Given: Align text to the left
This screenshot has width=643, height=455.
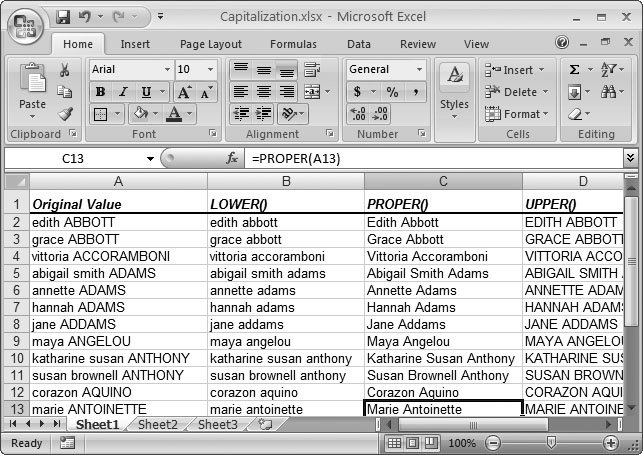Looking at the screenshot, I should point(241,92).
